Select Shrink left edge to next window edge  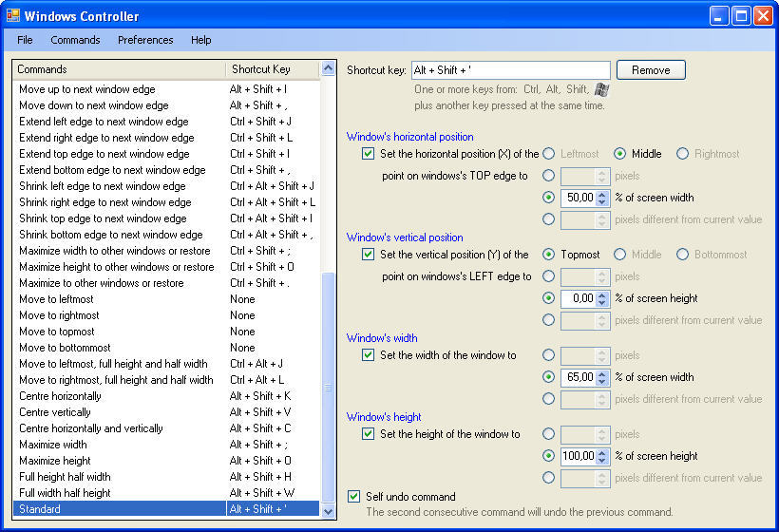click(166, 186)
